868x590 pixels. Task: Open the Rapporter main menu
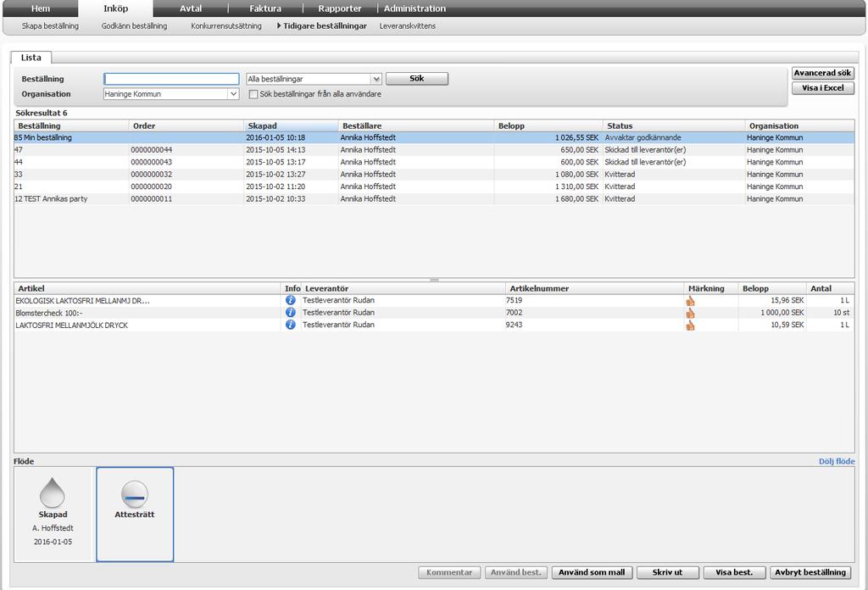click(340, 8)
